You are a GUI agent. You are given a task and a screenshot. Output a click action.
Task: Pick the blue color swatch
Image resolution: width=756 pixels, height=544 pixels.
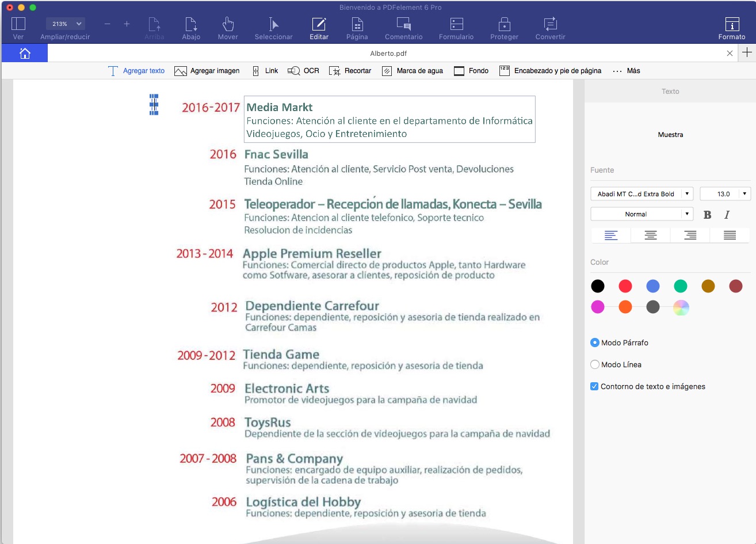click(x=653, y=286)
